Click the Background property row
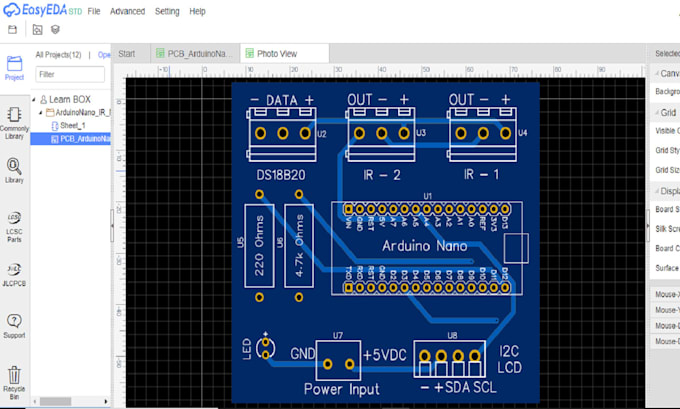 pyautogui.click(x=666, y=92)
